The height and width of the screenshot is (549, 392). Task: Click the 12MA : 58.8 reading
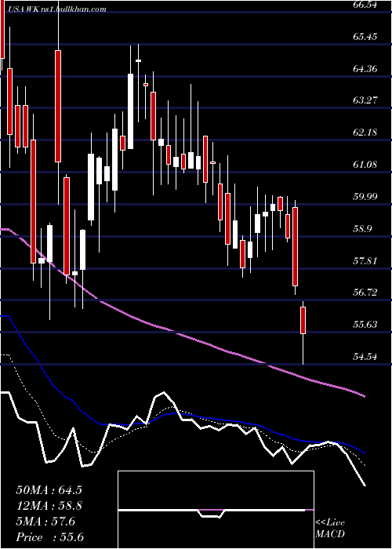click(x=49, y=506)
